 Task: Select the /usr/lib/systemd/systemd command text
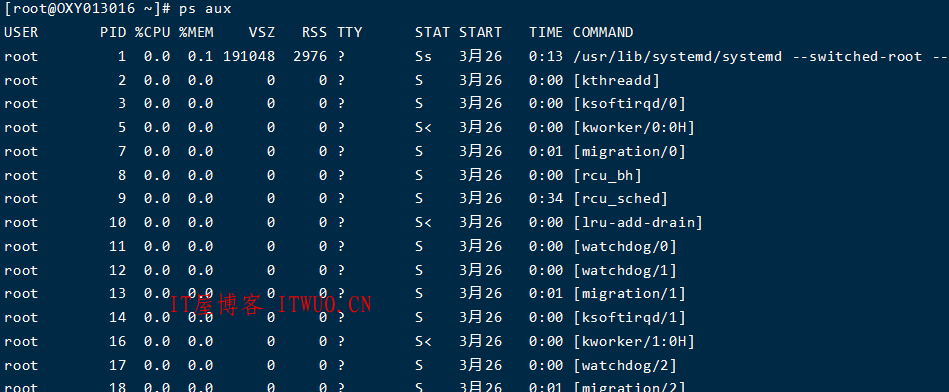[x=677, y=56]
